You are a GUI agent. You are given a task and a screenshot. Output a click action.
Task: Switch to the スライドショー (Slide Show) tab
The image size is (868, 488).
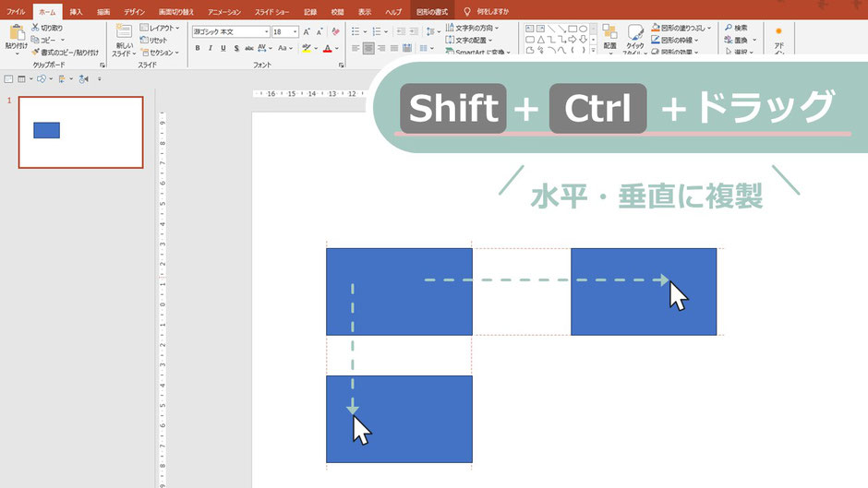271,12
